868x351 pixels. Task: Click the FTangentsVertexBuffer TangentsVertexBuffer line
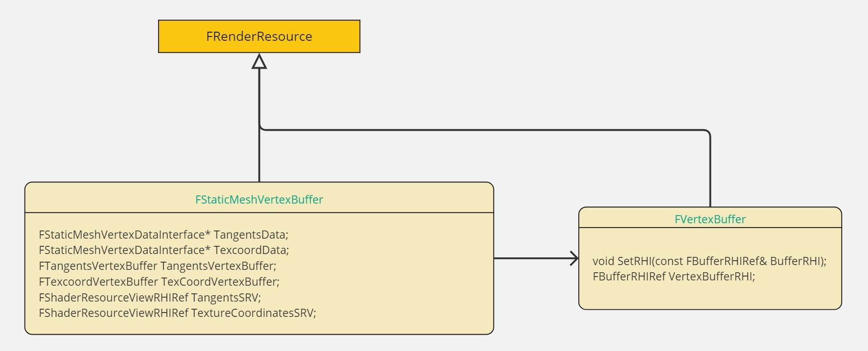[158, 266]
